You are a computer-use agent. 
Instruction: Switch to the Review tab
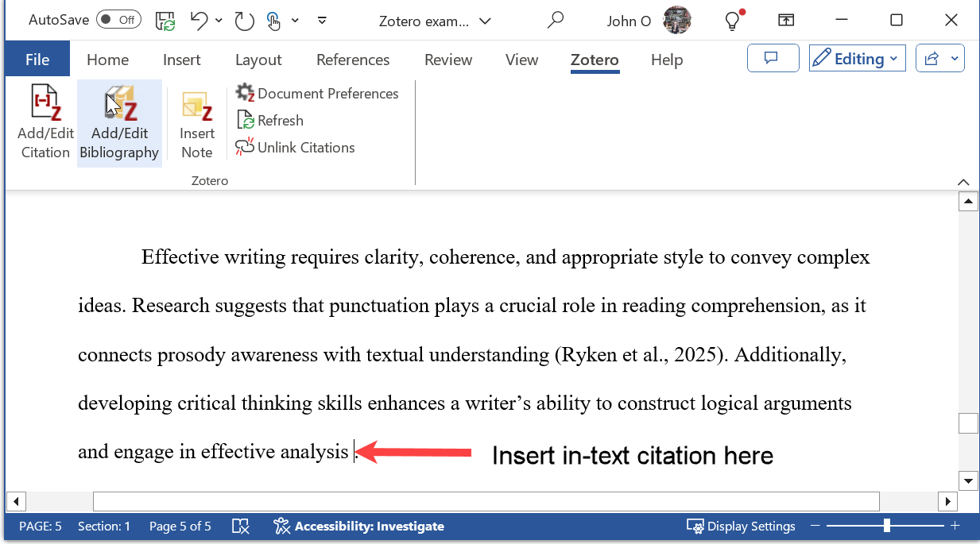click(447, 60)
